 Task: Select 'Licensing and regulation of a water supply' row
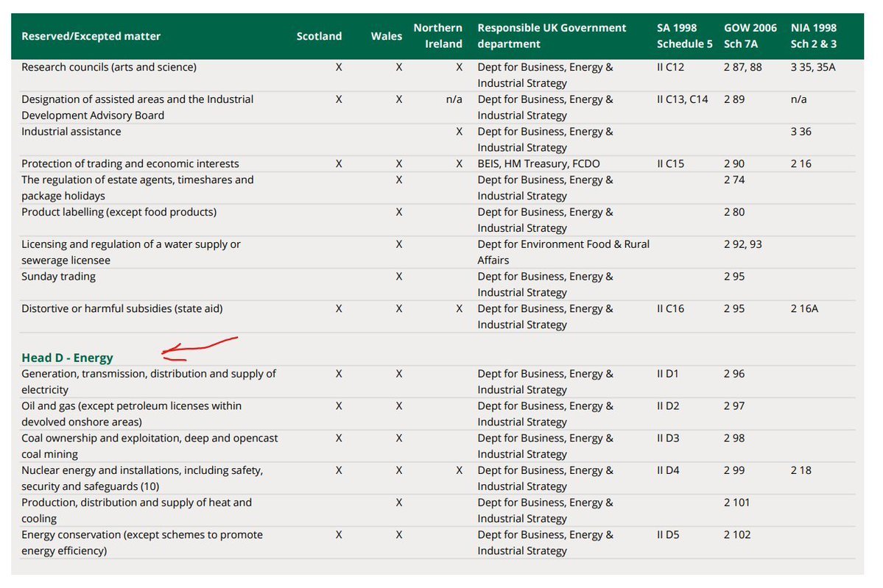click(x=130, y=252)
